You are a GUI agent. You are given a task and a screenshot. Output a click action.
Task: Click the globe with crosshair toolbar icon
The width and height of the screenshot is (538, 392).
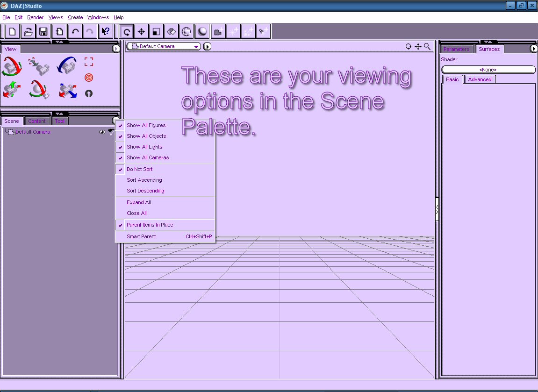[187, 32]
